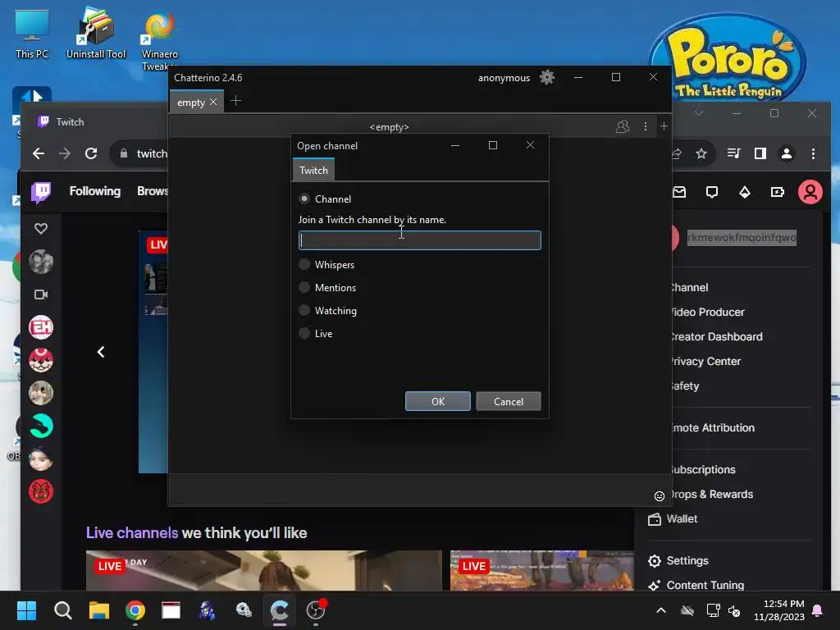Screen dimensions: 840x630
Task: Open Privacy Center in Twitch menu
Action: pyautogui.click(x=705, y=362)
